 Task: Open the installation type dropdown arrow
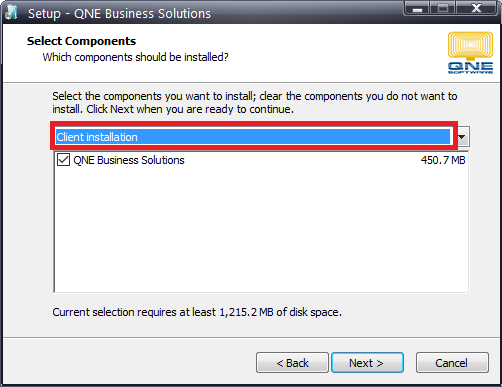click(x=462, y=137)
